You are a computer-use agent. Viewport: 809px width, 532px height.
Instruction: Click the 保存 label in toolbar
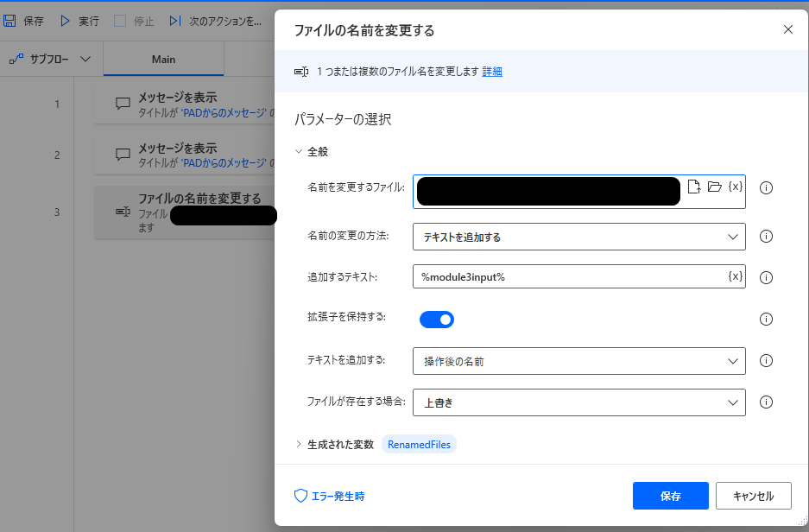click(x=34, y=21)
